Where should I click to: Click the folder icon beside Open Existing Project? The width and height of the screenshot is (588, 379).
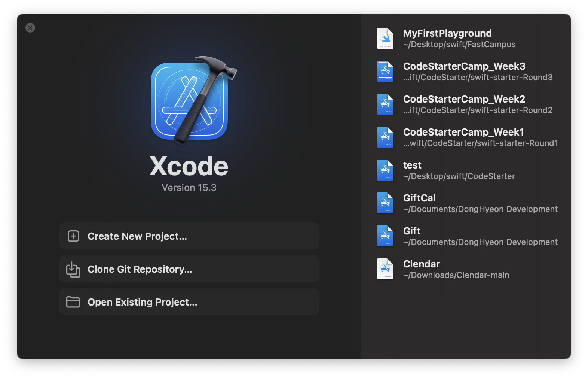73,302
